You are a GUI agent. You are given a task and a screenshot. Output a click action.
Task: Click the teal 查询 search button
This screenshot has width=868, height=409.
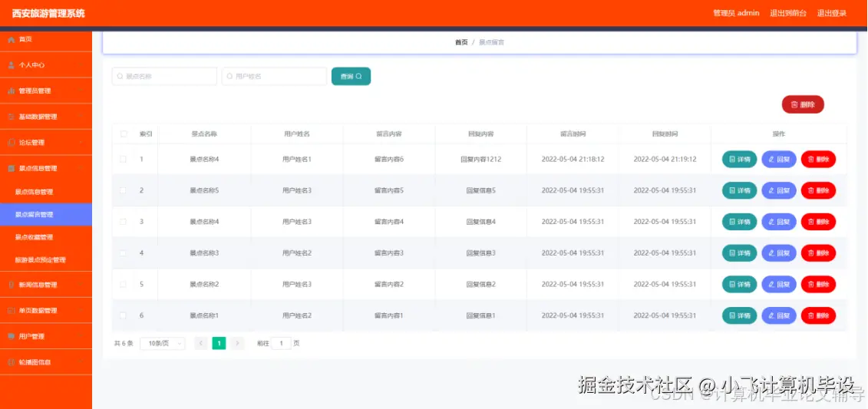[351, 77]
